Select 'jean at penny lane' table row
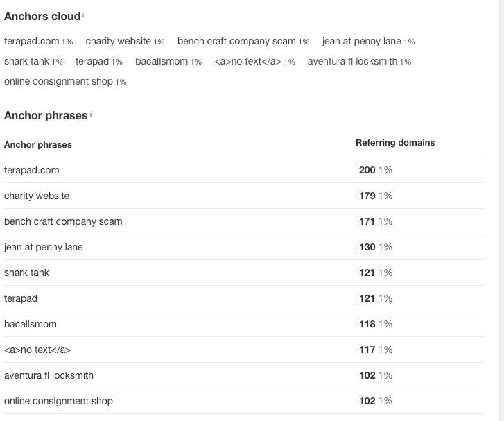The height and width of the screenshot is (421, 504). 244,247
